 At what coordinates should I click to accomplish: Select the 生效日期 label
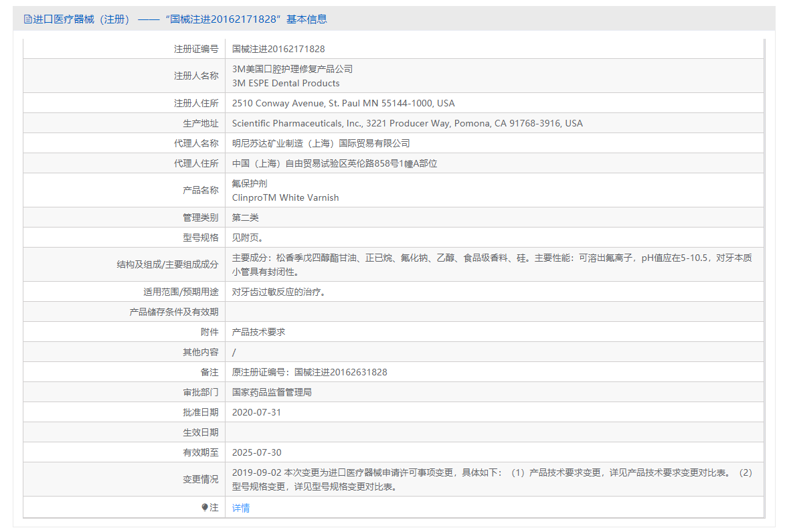201,432
